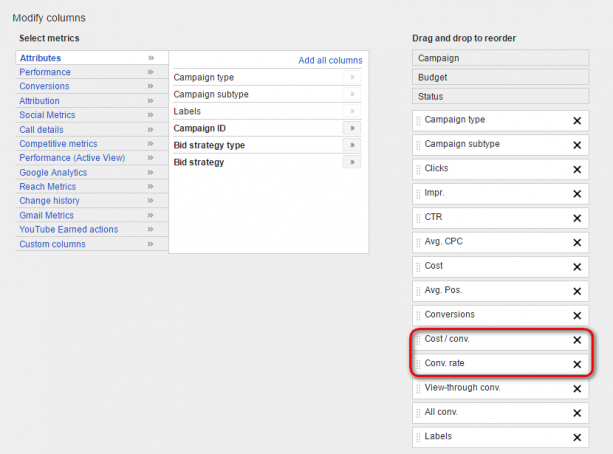Remove the Campaign type column
Viewport: 613px width, 454px height.
point(577,120)
